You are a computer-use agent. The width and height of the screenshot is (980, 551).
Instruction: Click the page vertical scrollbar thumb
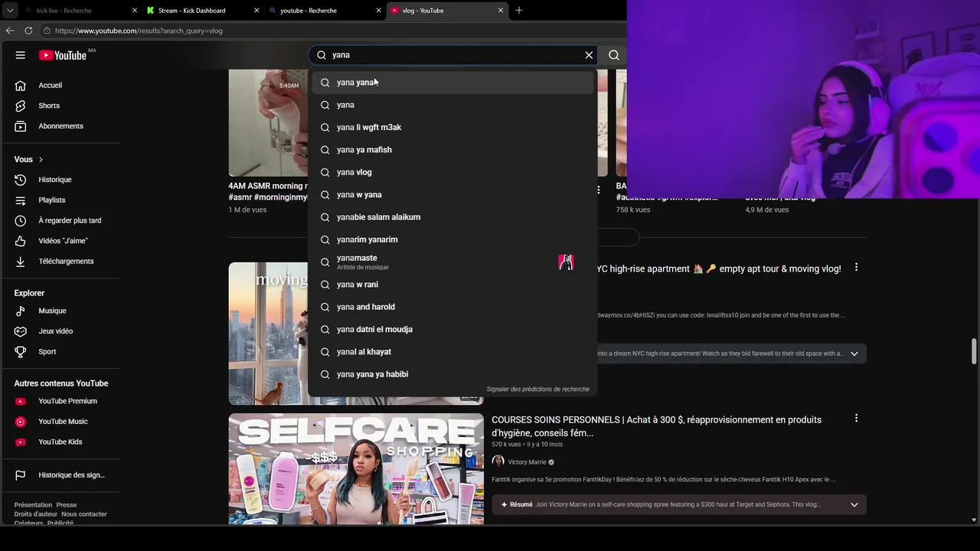point(974,351)
